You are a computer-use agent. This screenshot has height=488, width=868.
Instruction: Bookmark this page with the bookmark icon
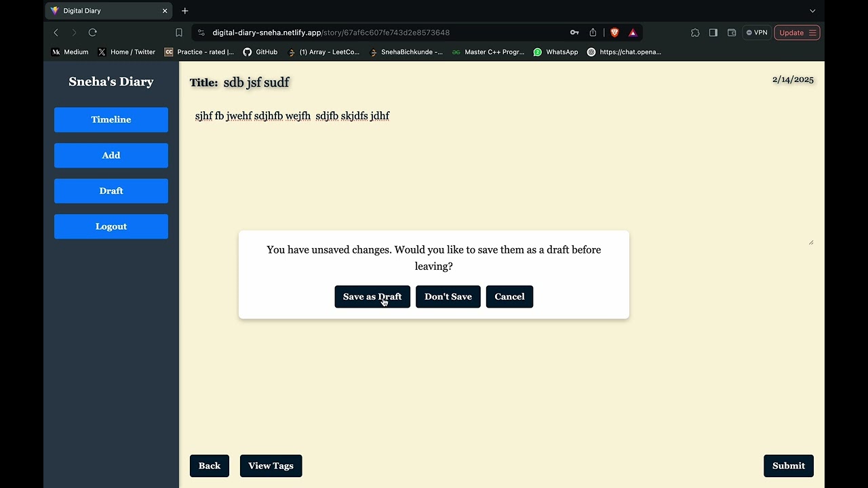coord(179,33)
